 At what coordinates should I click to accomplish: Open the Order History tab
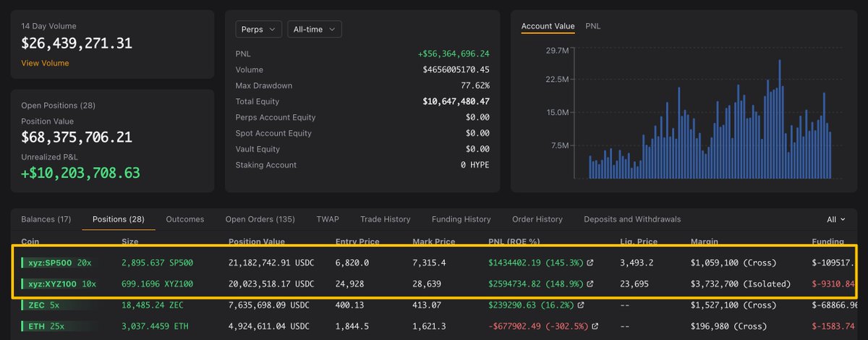click(537, 219)
